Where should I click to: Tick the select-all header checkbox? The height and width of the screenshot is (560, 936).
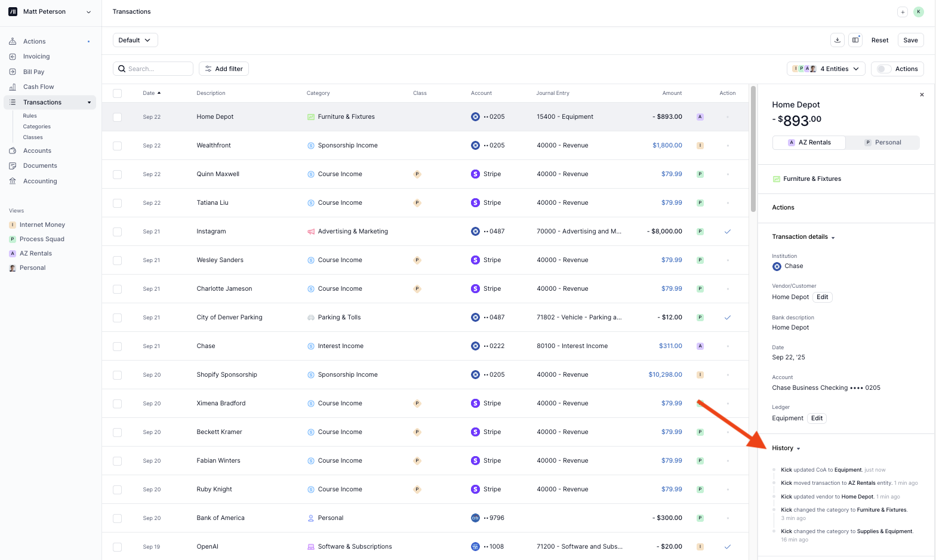click(118, 93)
